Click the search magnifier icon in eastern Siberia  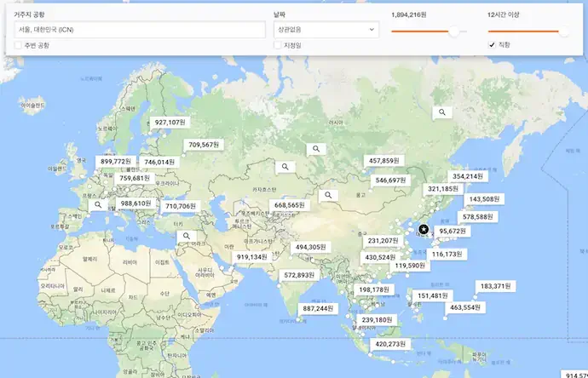click(442, 112)
